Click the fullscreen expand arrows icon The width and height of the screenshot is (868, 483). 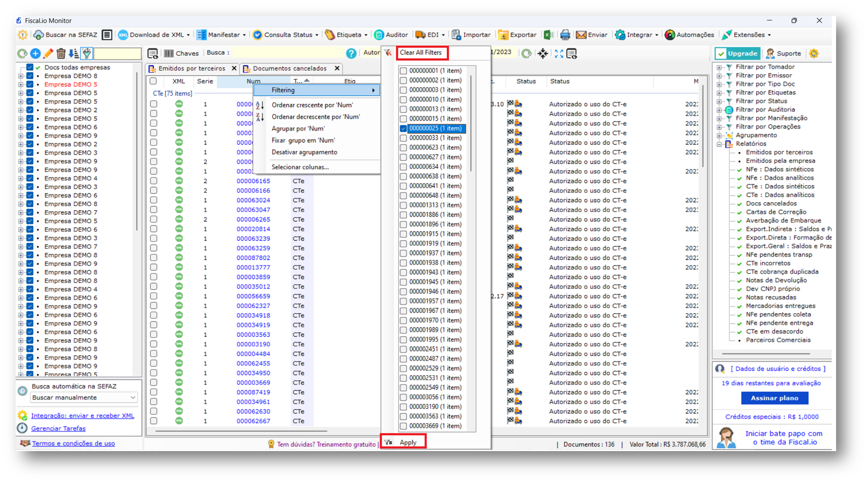559,54
